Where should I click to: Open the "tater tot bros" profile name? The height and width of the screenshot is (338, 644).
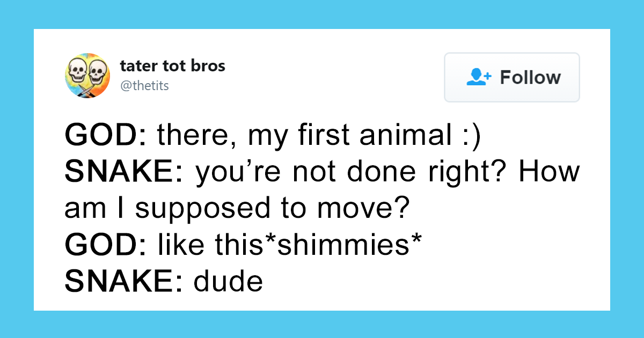point(172,66)
